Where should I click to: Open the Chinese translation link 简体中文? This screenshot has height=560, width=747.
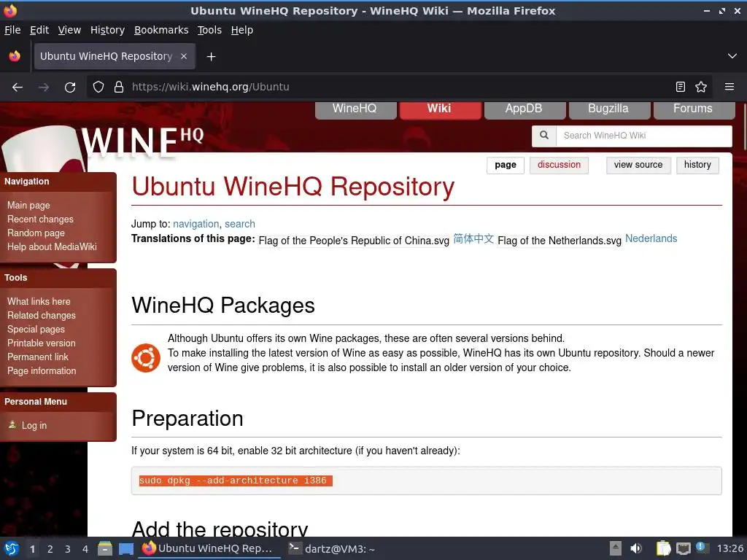pyautogui.click(x=473, y=238)
